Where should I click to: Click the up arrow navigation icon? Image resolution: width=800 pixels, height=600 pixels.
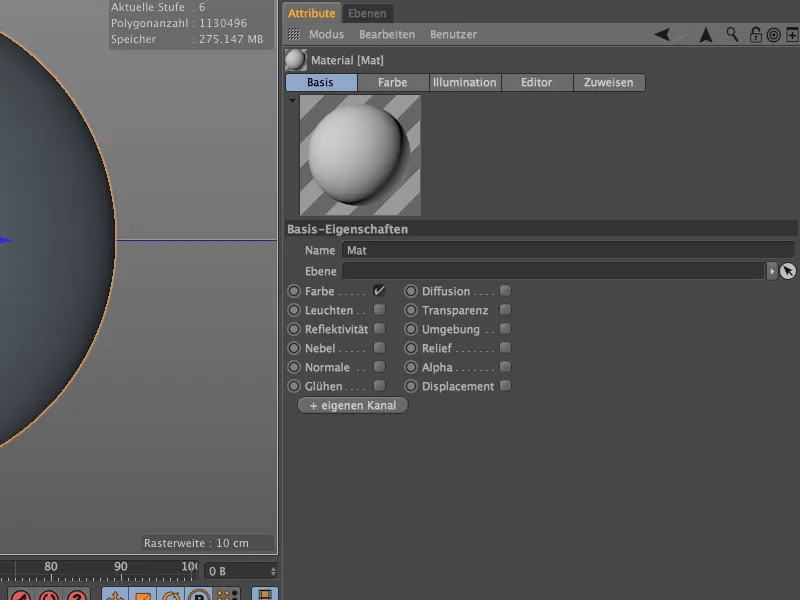coord(706,35)
